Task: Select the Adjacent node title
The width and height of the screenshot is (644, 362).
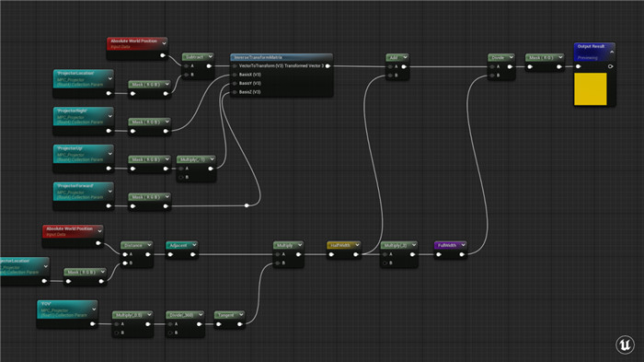Action: coord(178,246)
